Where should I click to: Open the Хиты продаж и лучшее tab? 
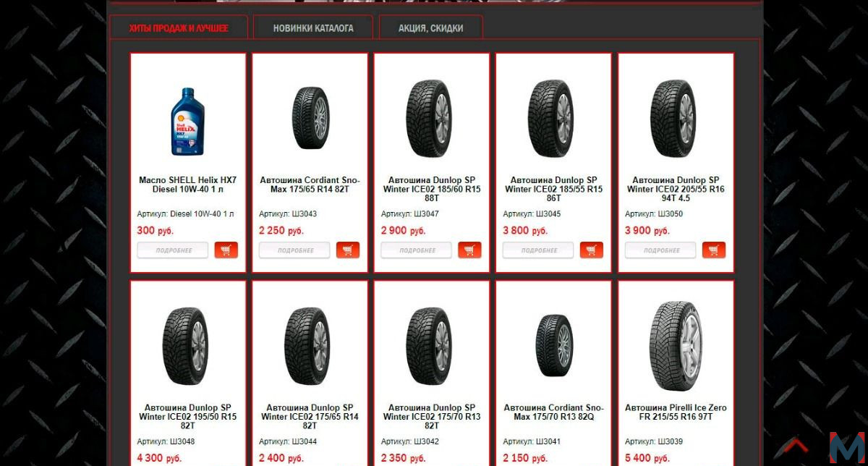click(x=179, y=27)
